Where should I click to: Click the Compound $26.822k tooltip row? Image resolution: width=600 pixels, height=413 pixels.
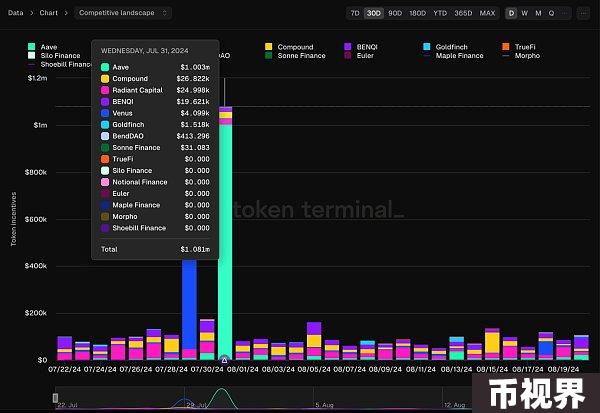[155, 78]
